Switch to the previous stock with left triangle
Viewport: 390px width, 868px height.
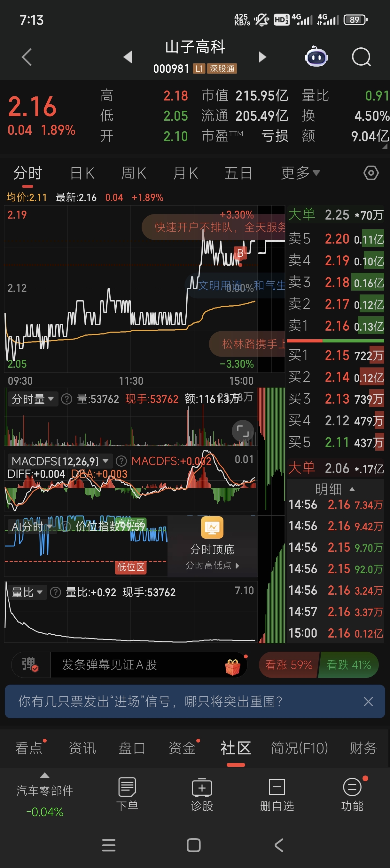tap(128, 57)
